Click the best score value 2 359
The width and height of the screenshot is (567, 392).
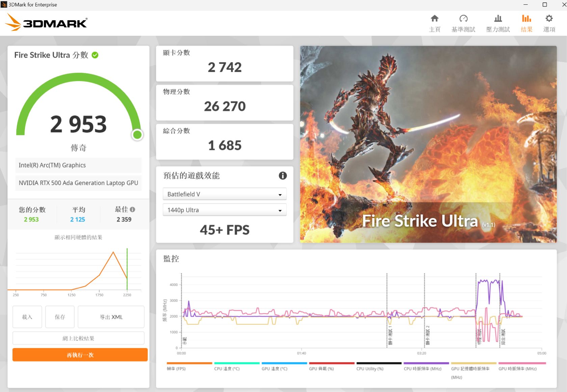tap(124, 219)
